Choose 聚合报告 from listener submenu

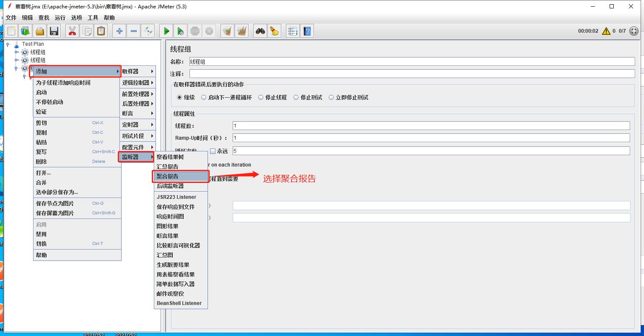(x=181, y=176)
